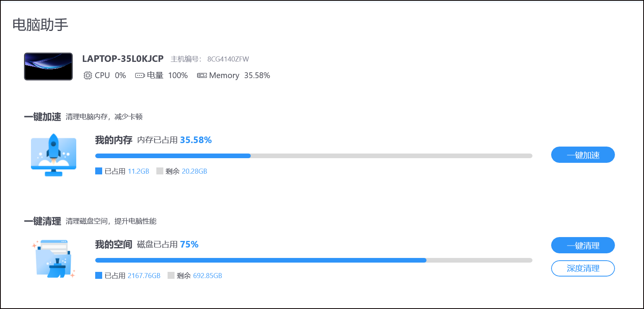This screenshot has width=644, height=309.
Task: Click the 电量 battery icon
Action: click(x=139, y=75)
